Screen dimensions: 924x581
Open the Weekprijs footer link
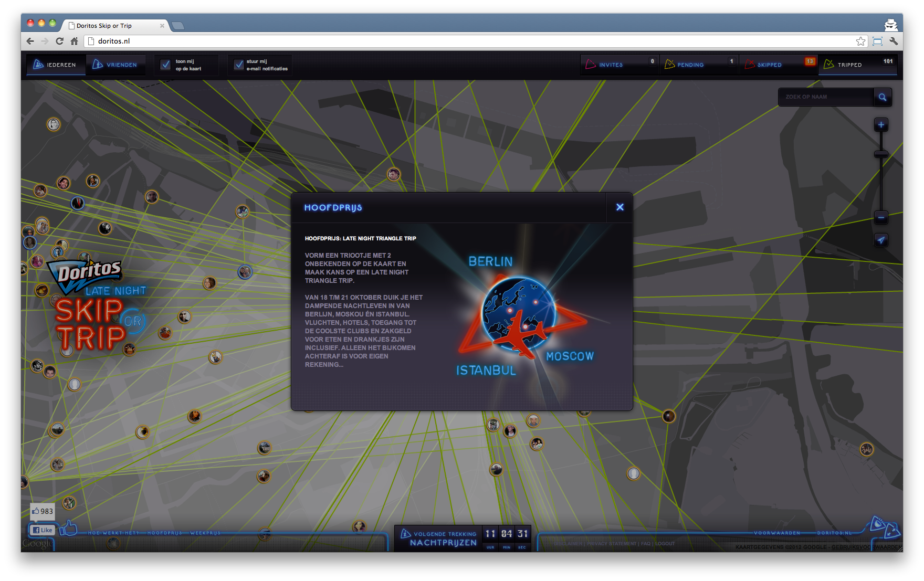(x=205, y=533)
